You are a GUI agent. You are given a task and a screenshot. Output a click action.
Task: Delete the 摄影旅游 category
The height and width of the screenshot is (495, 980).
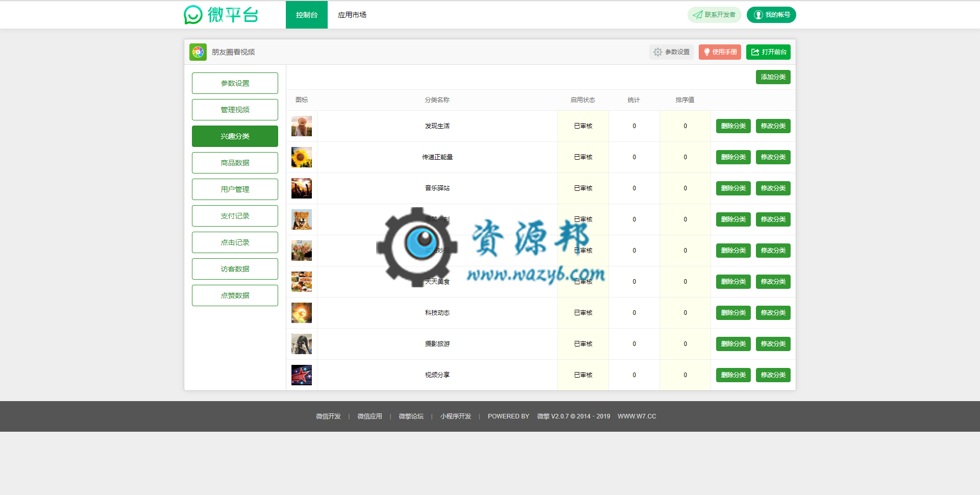(733, 344)
